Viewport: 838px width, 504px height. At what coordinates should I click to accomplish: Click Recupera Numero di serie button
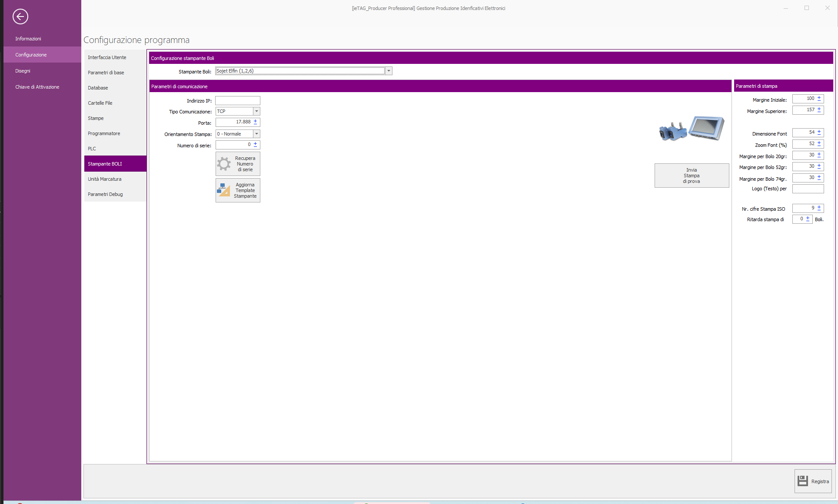pyautogui.click(x=238, y=164)
